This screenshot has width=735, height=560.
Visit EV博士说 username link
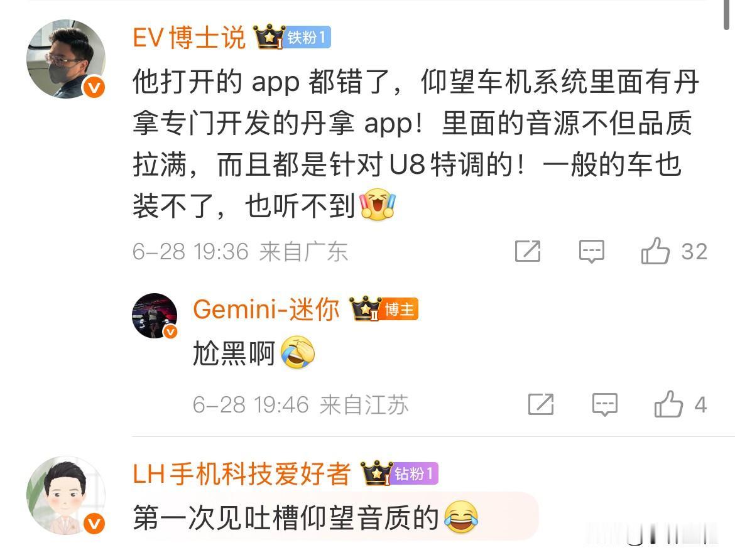[189, 38]
